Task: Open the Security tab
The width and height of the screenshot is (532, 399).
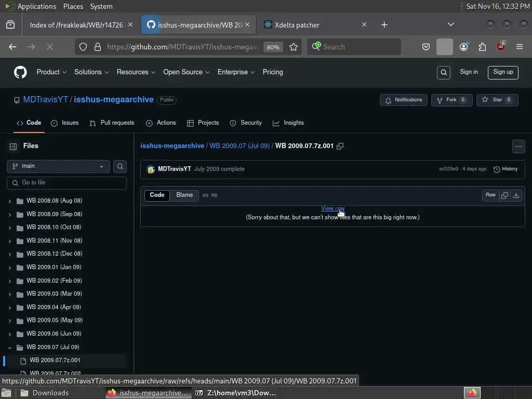Action: tap(246, 123)
